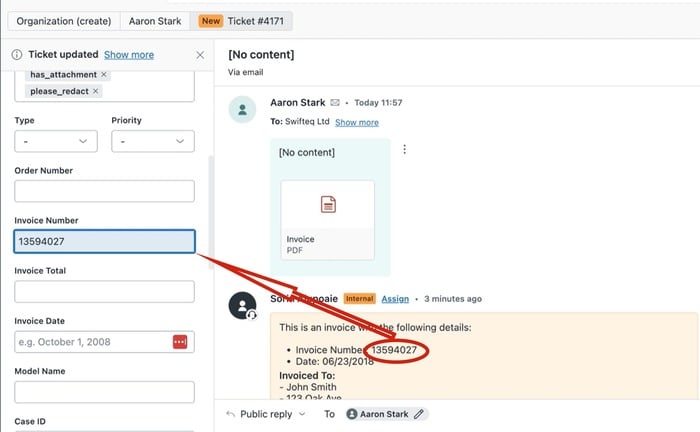Edit recipient with the pencil icon

point(418,414)
